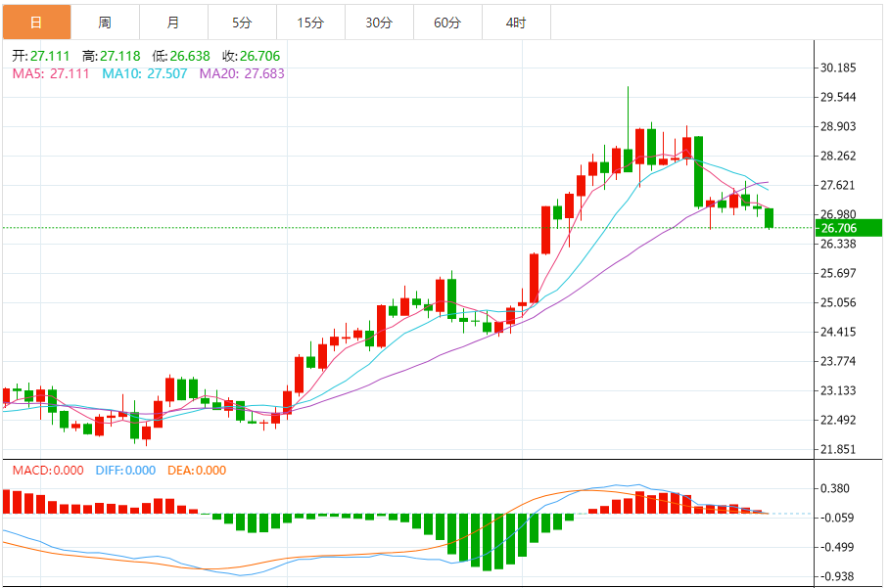Viewport: 889px width, 588px height.
Task: Click the MA5: 27.111 indicator label
Action: (51, 73)
